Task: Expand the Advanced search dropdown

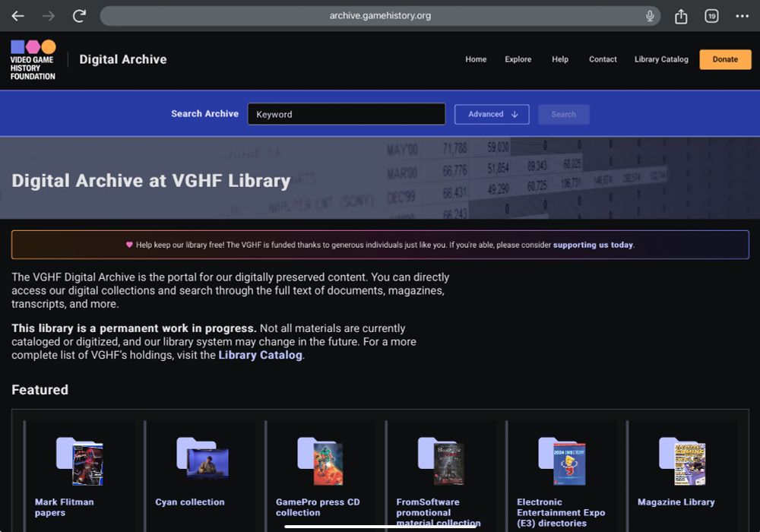Action: click(x=492, y=114)
